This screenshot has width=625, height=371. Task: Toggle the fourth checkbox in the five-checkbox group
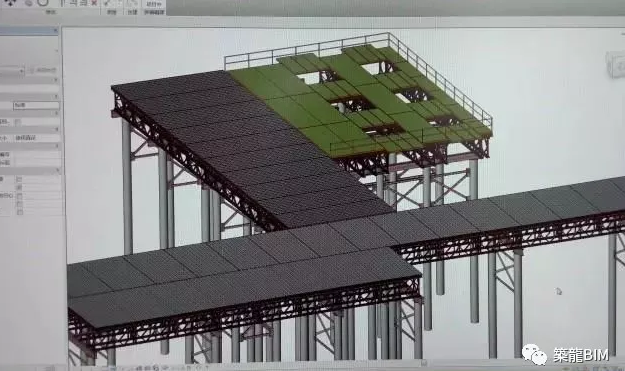19,204
